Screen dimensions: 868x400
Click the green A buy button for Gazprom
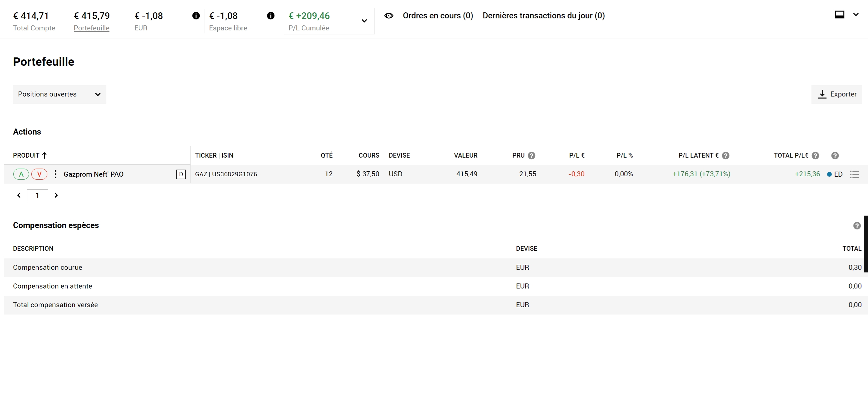[21, 174]
